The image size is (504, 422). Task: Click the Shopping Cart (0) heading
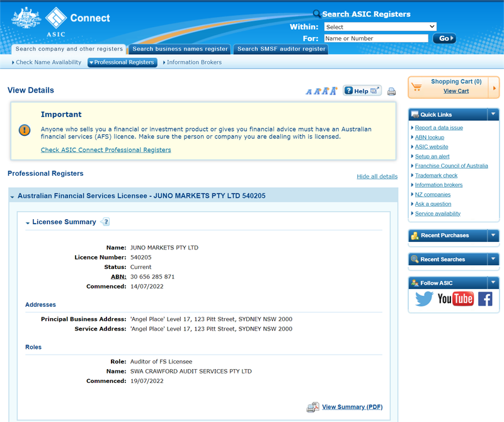click(x=456, y=81)
